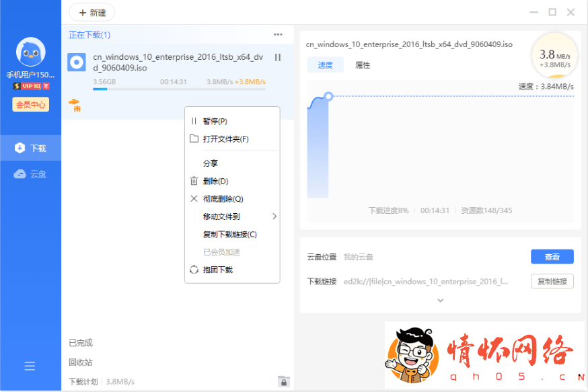Expand the 移动文件到 submenu arrow
The width and height of the screenshot is (588, 392).
coord(274,217)
